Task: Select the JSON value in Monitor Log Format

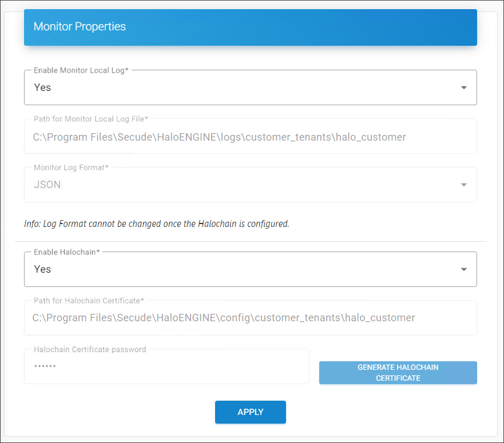Action: point(46,184)
